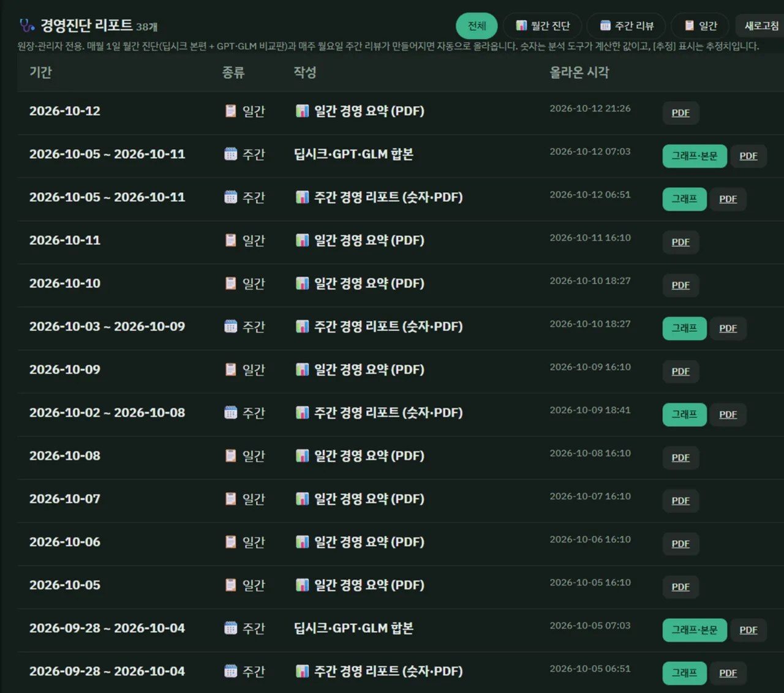Viewport: 784px width, 693px height.
Task: Open PDF for the 2026-10-07 daily report
Action: [x=680, y=501]
